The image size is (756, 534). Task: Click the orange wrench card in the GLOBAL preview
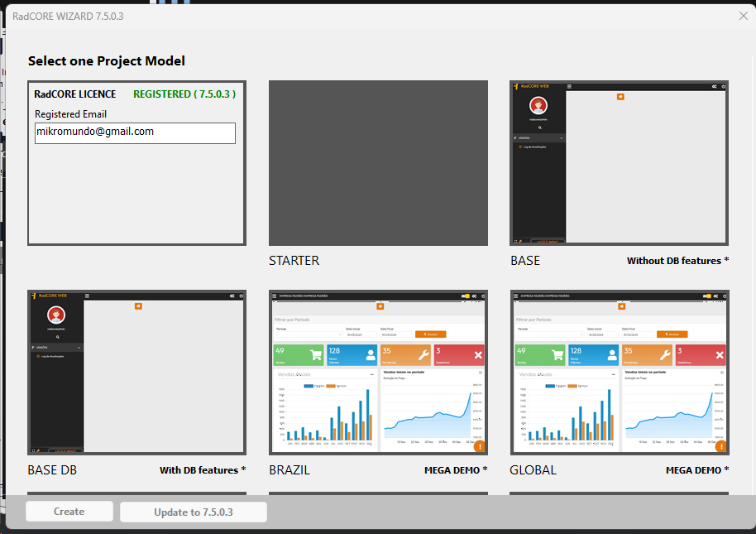tap(646, 355)
